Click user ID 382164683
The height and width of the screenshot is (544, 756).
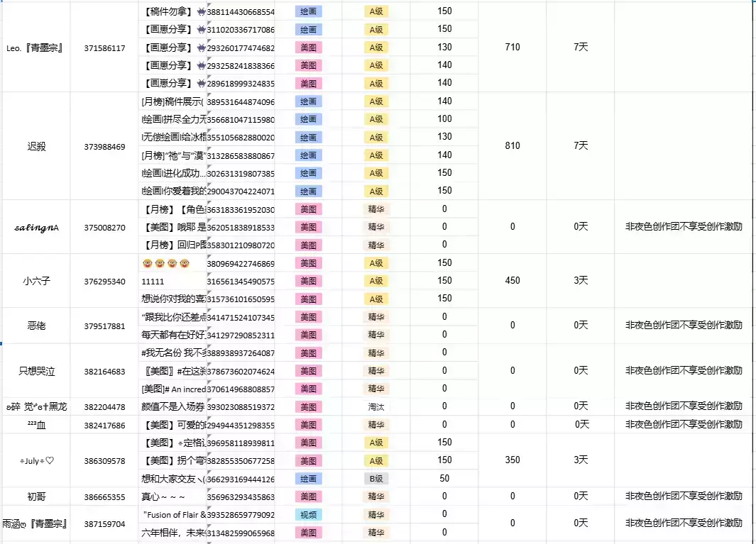tap(104, 372)
